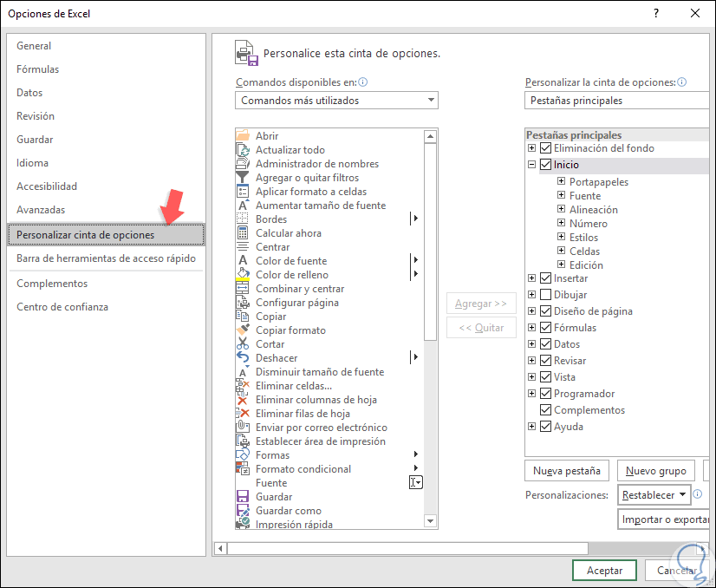Click the Guardar como icon
Screen dimensions: 716x588
click(x=243, y=510)
